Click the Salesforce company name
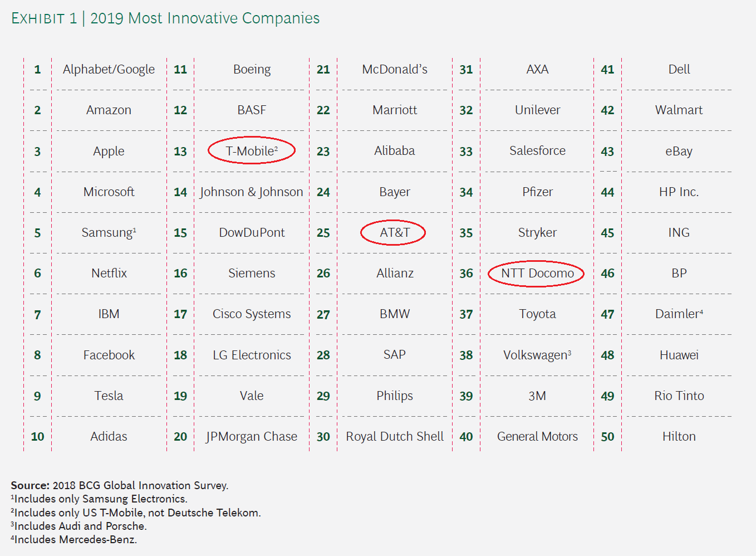The image size is (756, 556). point(537,151)
